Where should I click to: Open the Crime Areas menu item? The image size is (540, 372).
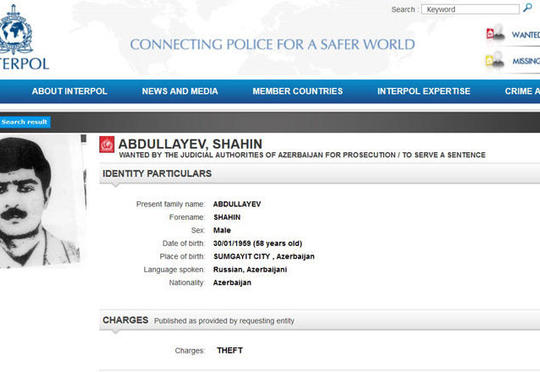click(x=522, y=91)
